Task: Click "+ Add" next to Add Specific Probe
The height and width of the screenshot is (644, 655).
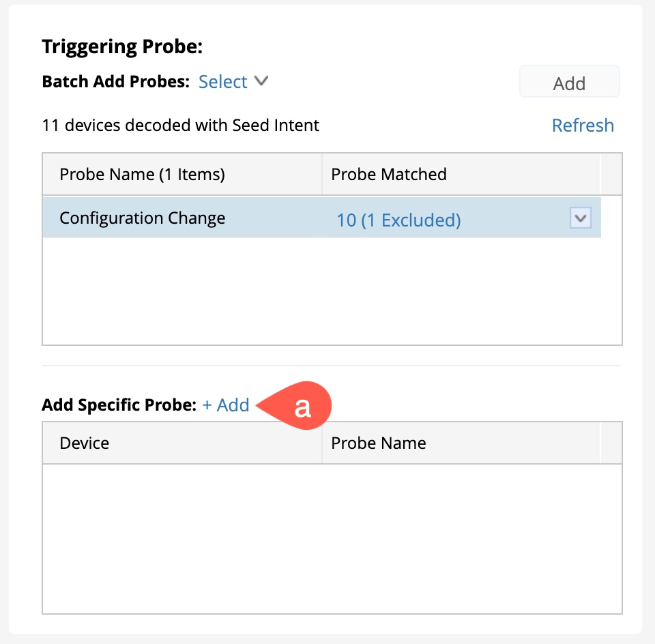Action: coord(226,405)
